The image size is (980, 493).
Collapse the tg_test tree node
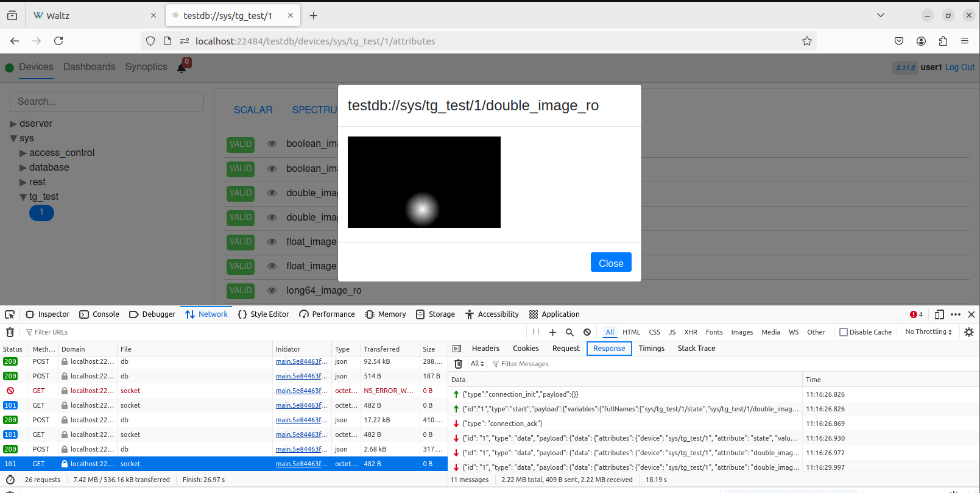[23, 197]
